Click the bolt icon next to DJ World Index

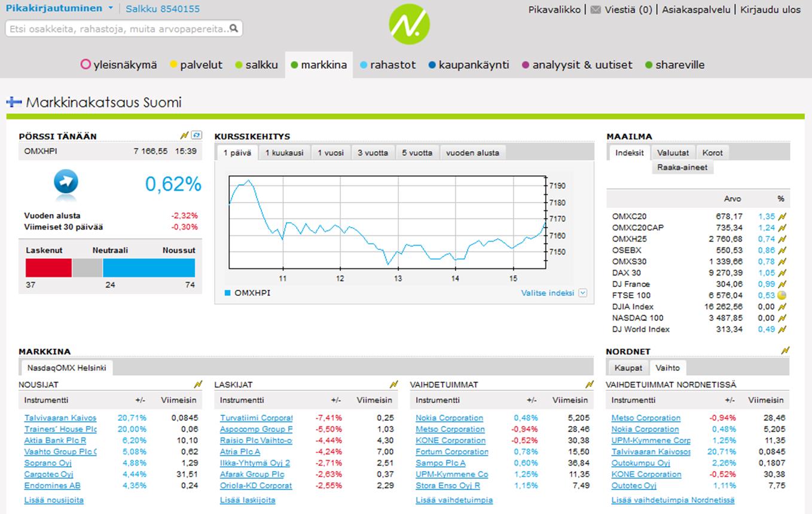click(782, 329)
